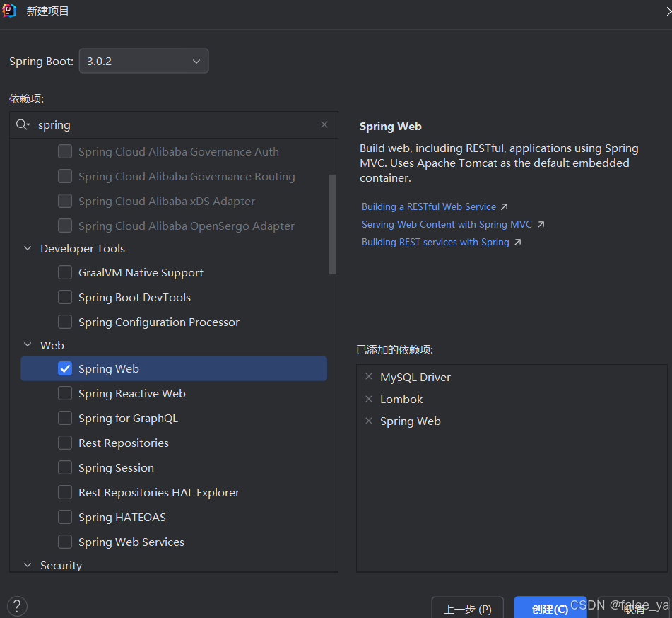
Task: Click the 创建(C) button
Action: 550,609
